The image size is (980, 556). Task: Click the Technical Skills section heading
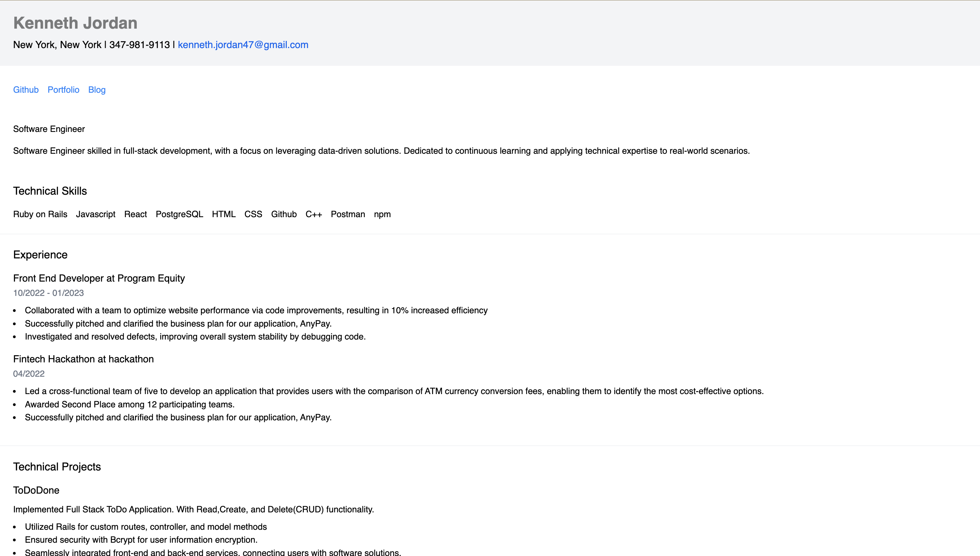coord(50,191)
